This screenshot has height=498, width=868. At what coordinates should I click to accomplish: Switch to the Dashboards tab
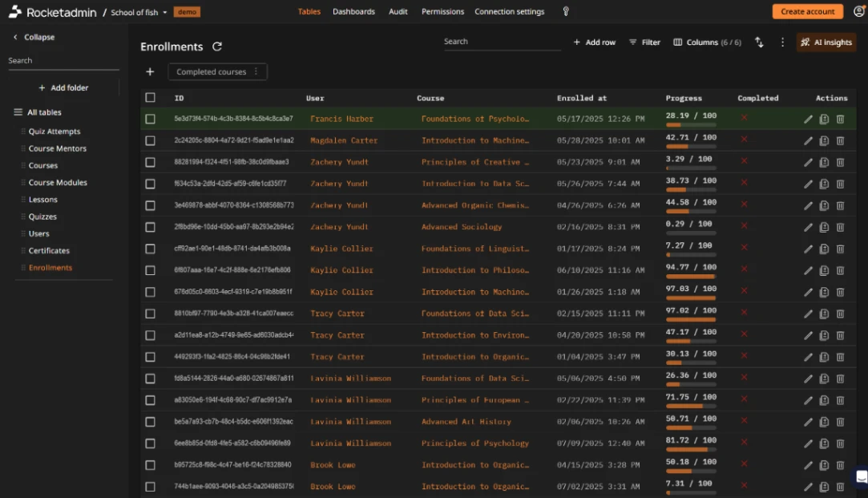pyautogui.click(x=353, y=11)
